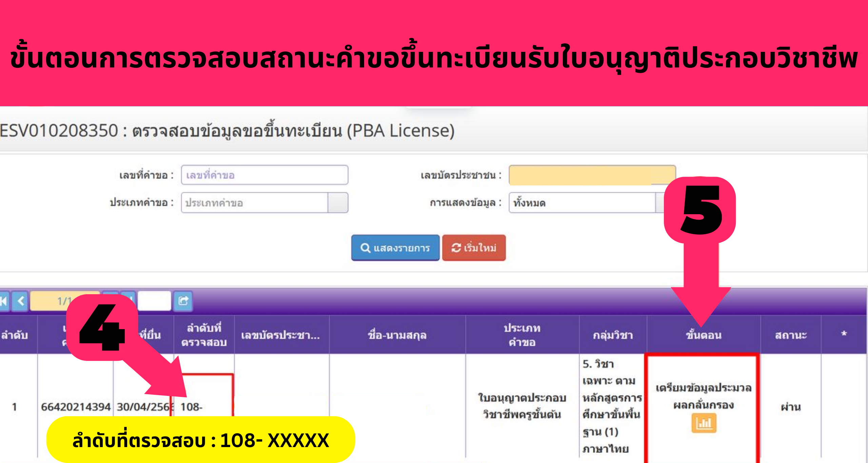Sort by ประเภทคำขอ column header
868x463 pixels.
(522, 335)
